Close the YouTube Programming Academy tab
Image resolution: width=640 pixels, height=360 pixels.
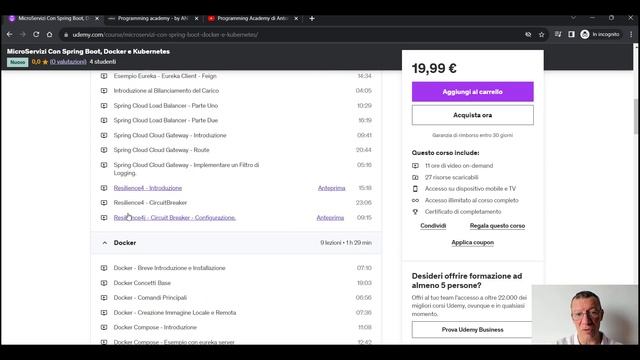pyautogui.click(x=296, y=18)
